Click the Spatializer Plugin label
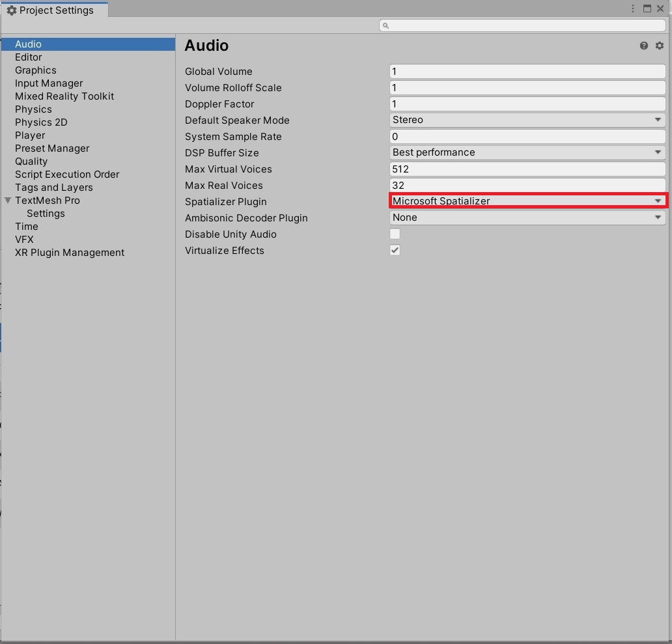 [x=226, y=202]
